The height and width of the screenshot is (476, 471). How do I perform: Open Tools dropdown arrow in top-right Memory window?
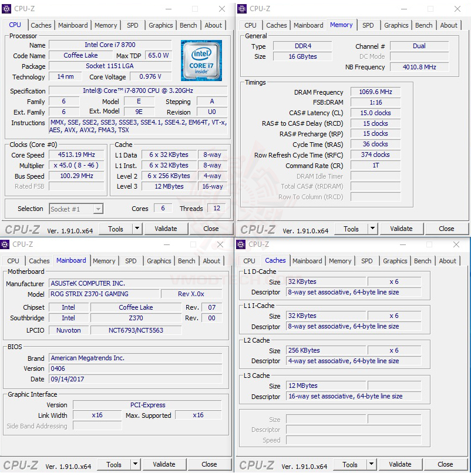372,229
